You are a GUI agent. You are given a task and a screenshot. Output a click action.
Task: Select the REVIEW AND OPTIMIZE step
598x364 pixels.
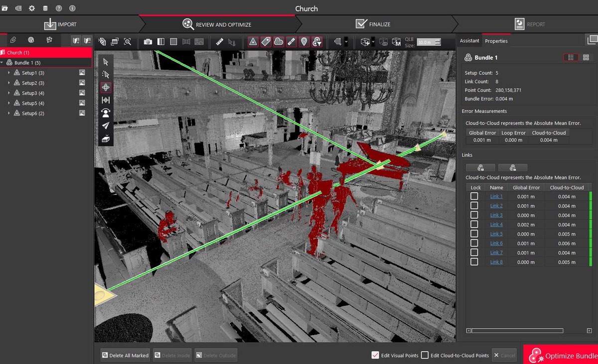[x=216, y=24]
